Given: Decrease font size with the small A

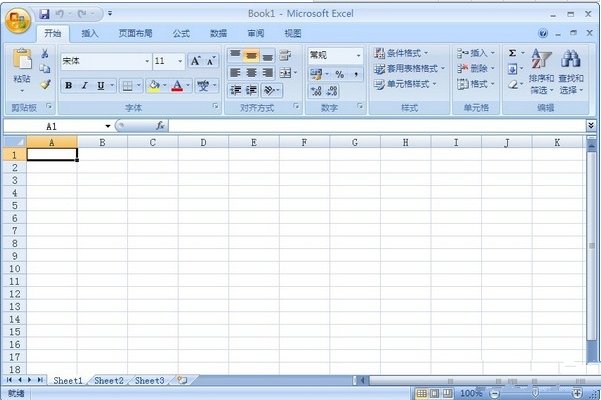Looking at the screenshot, I should coord(211,61).
